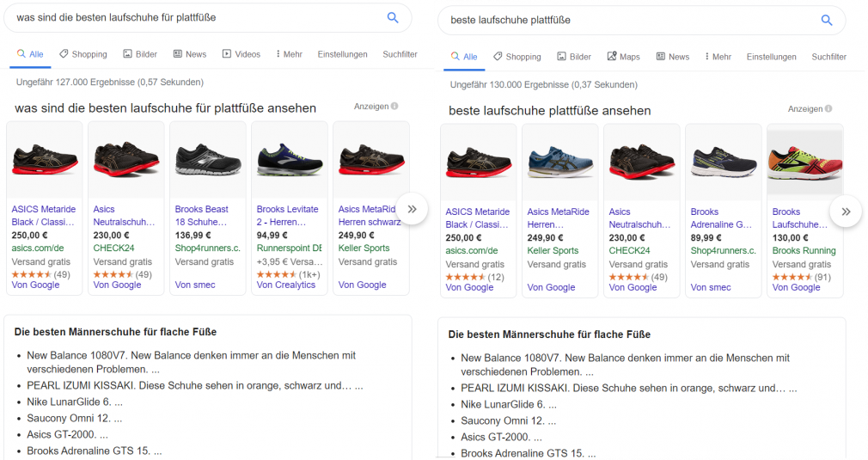The image size is (868, 460).
Task: Click the Shop4runners seller under Brooks Beast 18
Action: [x=208, y=248]
